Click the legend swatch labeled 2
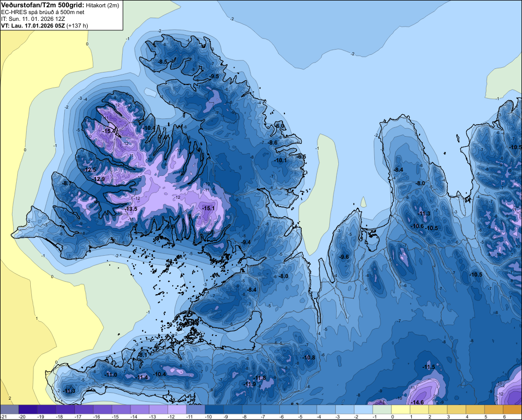Image resolution: width=522 pixels, height=420 pixels. pyautogui.click(x=438, y=410)
